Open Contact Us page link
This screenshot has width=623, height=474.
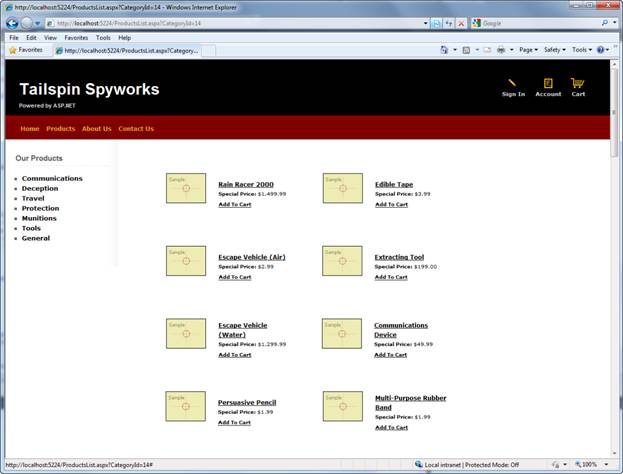point(136,128)
